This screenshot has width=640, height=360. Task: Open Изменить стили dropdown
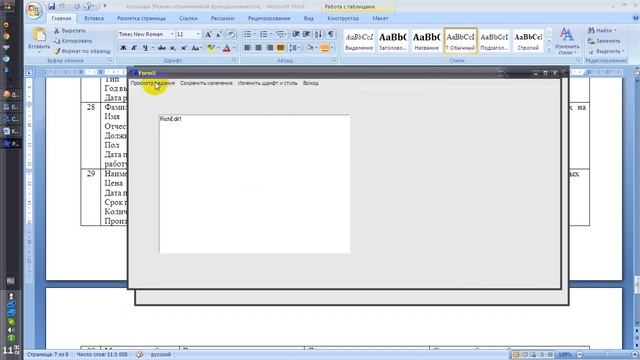click(567, 41)
